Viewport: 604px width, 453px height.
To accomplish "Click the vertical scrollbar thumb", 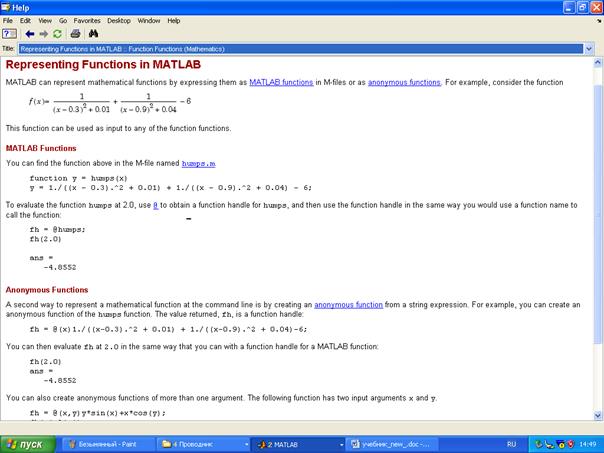I will (x=598, y=214).
